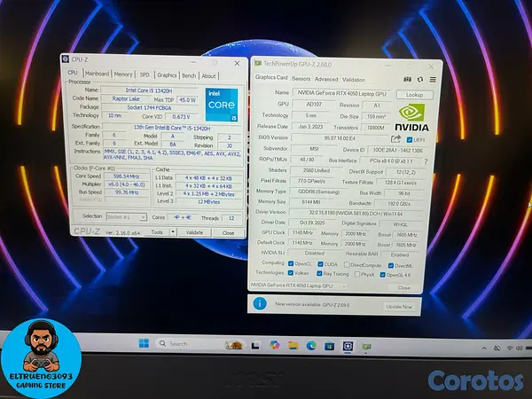The height and width of the screenshot is (399, 532).
Task: Click the Driver Version field in GPU-Z
Action: pos(356,214)
